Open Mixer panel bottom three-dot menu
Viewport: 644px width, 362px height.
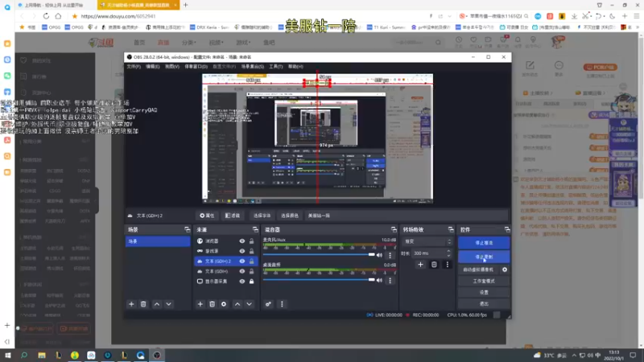[282, 304]
